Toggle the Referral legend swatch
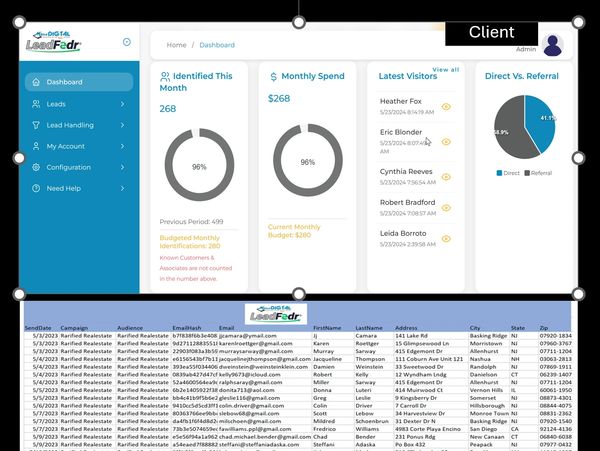Screen dimensions: 600x451 tap(527, 173)
